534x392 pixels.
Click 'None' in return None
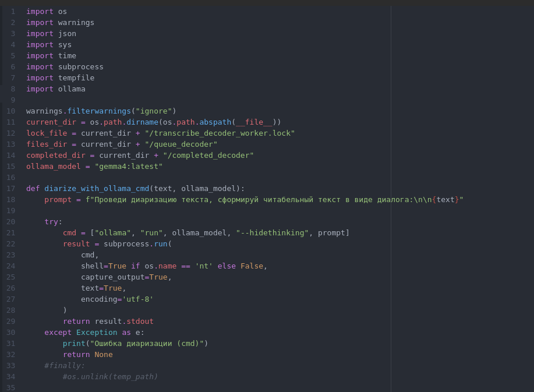(x=104, y=355)
